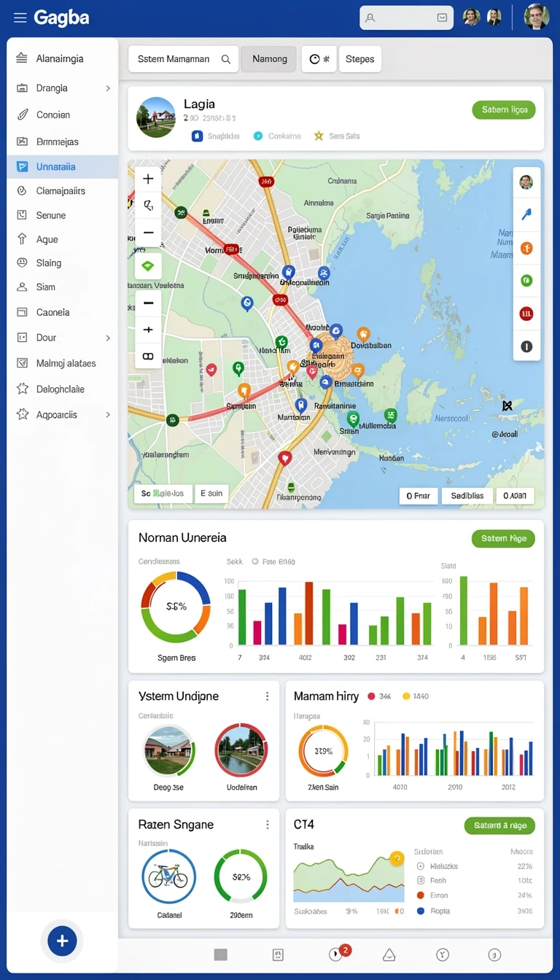Open three-dot menu on Razen Sngane card

(267, 825)
